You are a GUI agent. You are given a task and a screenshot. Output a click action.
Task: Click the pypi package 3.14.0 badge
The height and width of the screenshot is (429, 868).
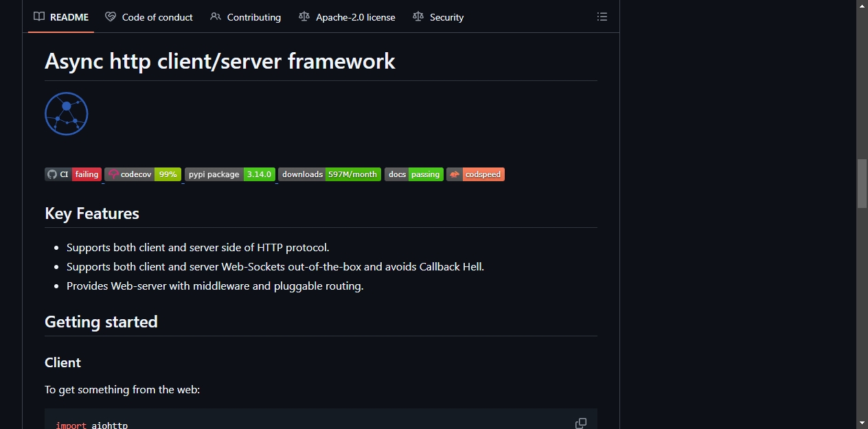click(230, 174)
